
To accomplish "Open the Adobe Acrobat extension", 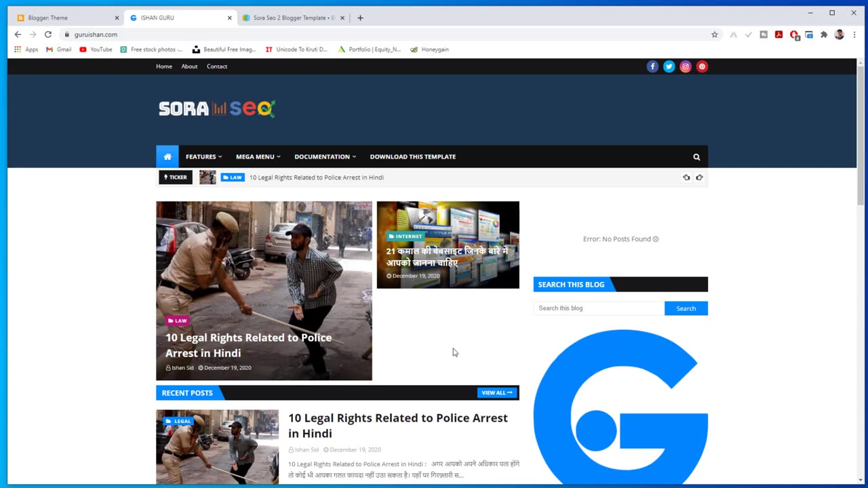I will (x=778, y=35).
